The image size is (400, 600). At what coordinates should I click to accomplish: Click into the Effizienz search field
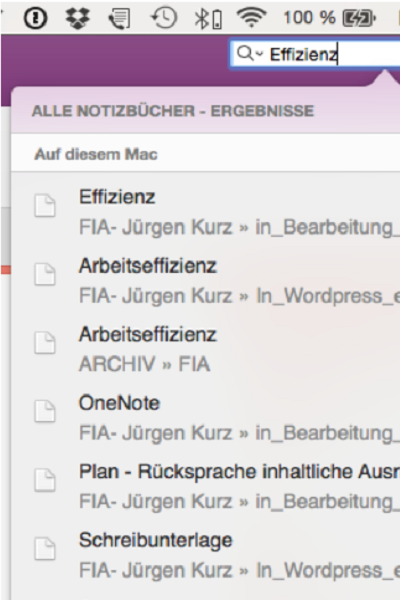[315, 54]
